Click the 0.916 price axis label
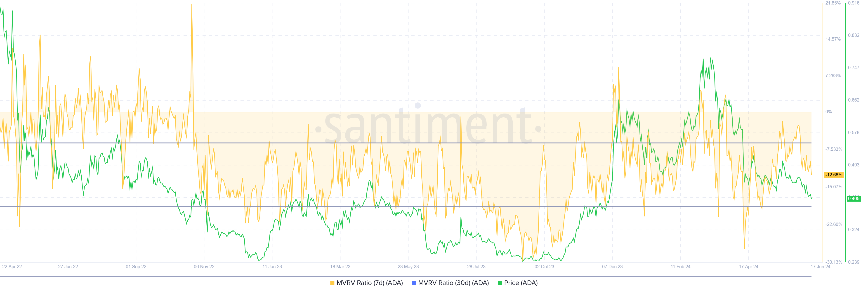Screen dimensions: 868x294 (x=854, y=3)
